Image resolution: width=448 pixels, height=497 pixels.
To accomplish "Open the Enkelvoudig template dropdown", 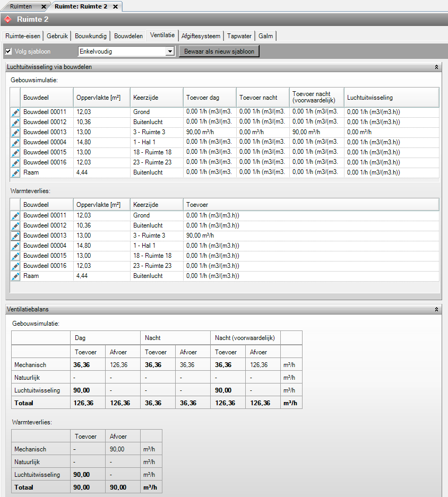I will [170, 51].
